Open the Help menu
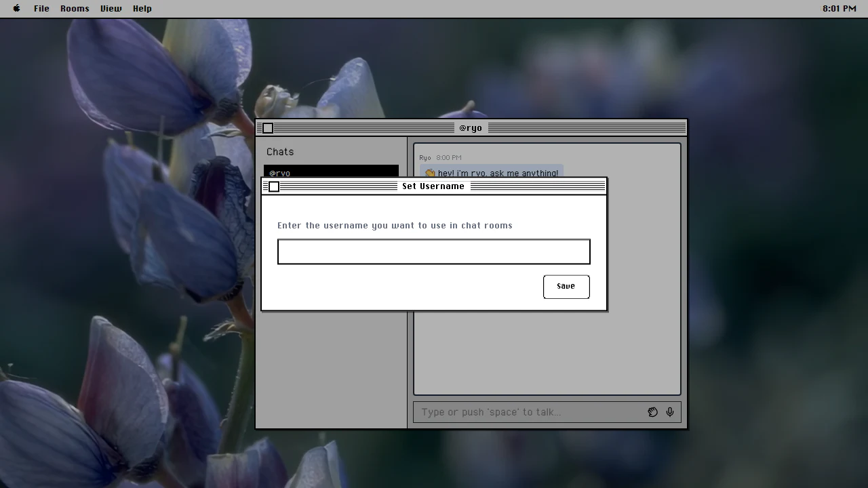This screenshot has width=868, height=488. (x=142, y=8)
